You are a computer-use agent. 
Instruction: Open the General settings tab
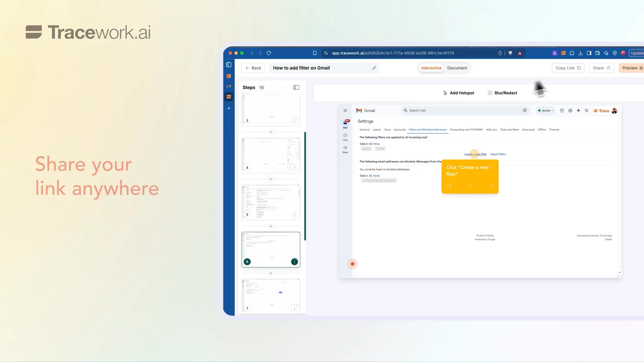pos(364,129)
